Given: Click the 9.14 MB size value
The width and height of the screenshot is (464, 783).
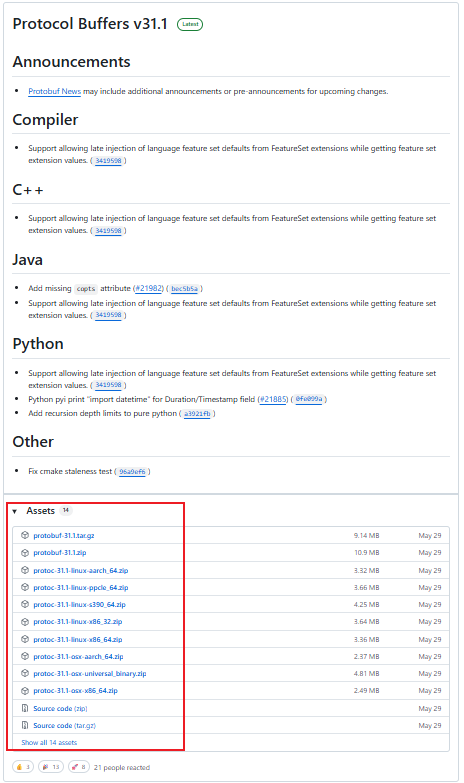Looking at the screenshot, I should tap(367, 535).
